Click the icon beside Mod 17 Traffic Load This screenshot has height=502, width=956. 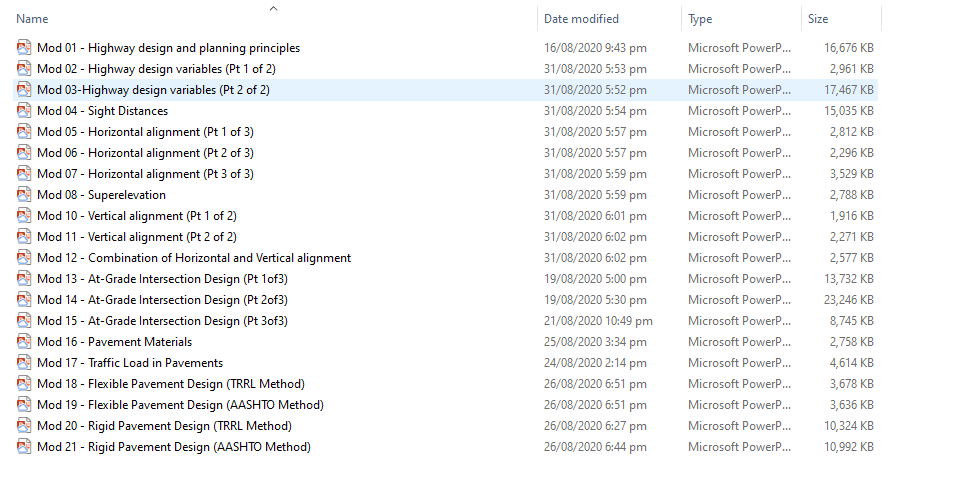click(24, 363)
